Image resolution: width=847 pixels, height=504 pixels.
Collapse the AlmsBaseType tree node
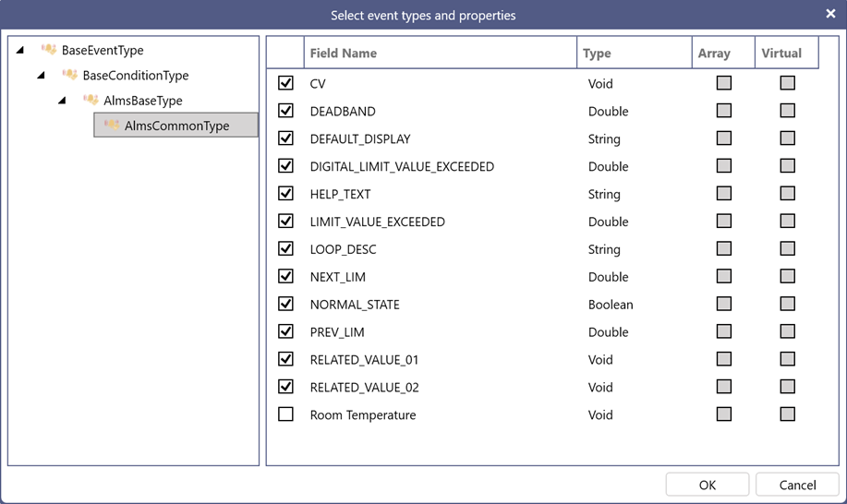point(62,101)
